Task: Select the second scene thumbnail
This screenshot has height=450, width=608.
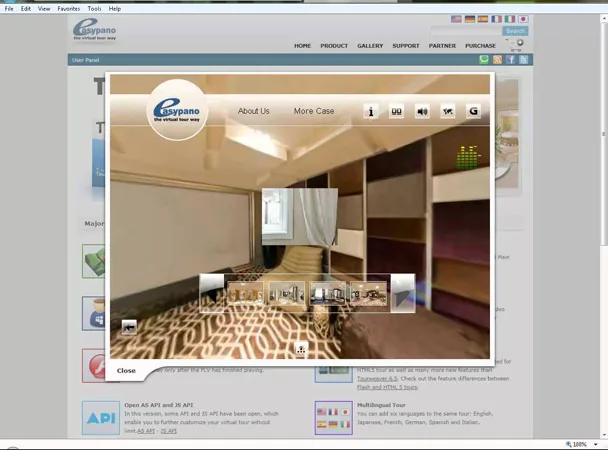Action: coord(287,294)
